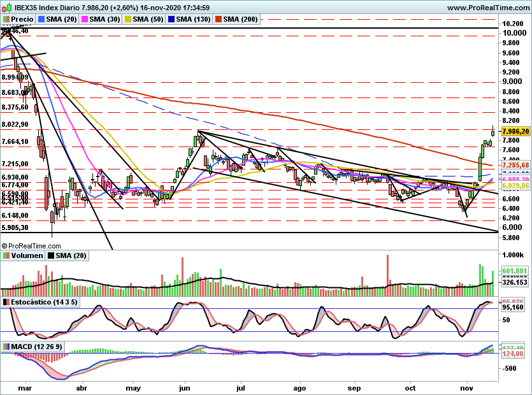The height and width of the screenshot is (395, 532).
Task: Click the black volume SMA (20) swatch
Action: [x=51, y=255]
